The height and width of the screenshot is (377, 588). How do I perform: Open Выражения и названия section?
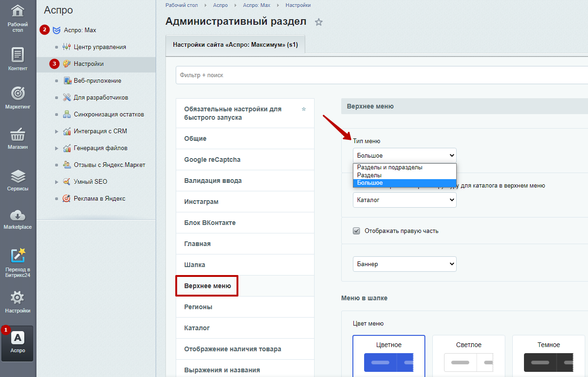click(245, 370)
